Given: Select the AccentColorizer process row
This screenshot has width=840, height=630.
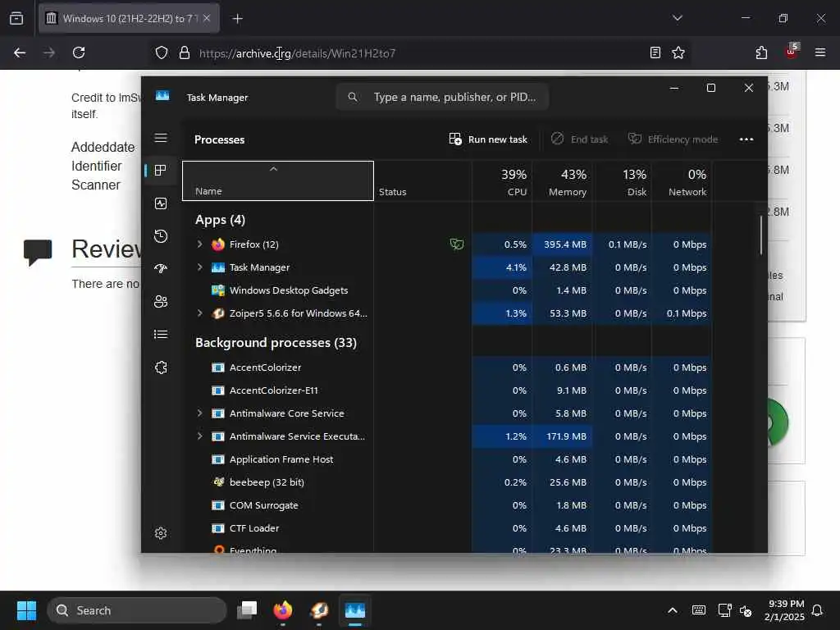Looking at the screenshot, I should coord(447,367).
